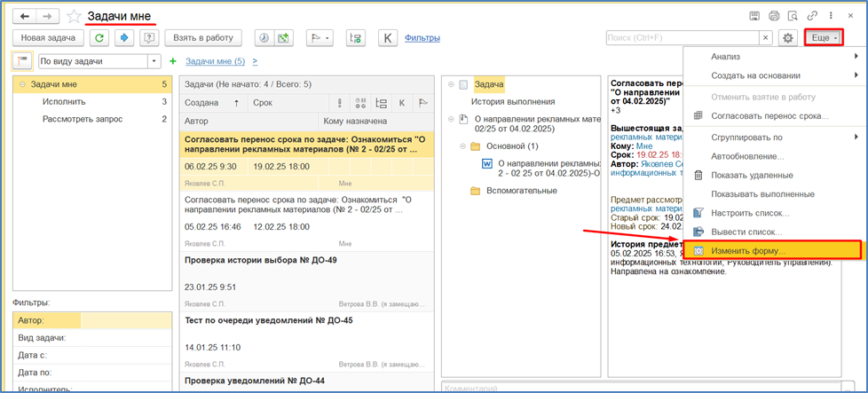Click the tree structure column header icon
Image resolution: width=868 pixels, height=393 pixels.
pos(381,102)
